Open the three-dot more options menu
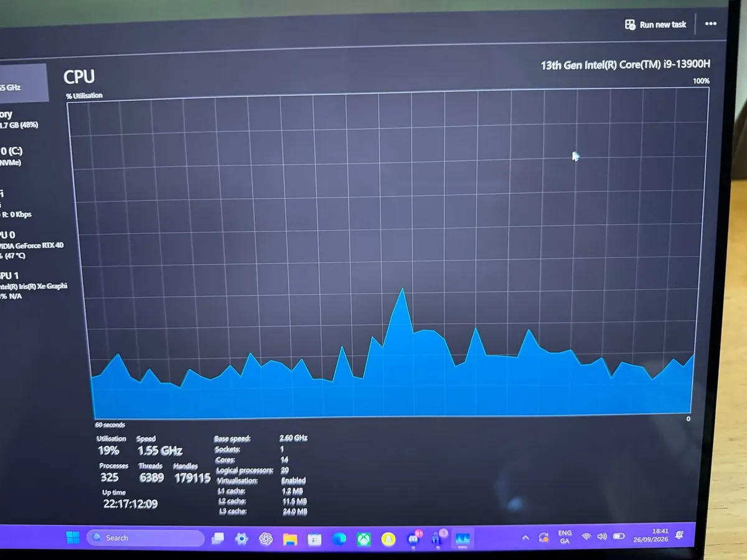Screen dimensions: 747x560 coord(710,24)
